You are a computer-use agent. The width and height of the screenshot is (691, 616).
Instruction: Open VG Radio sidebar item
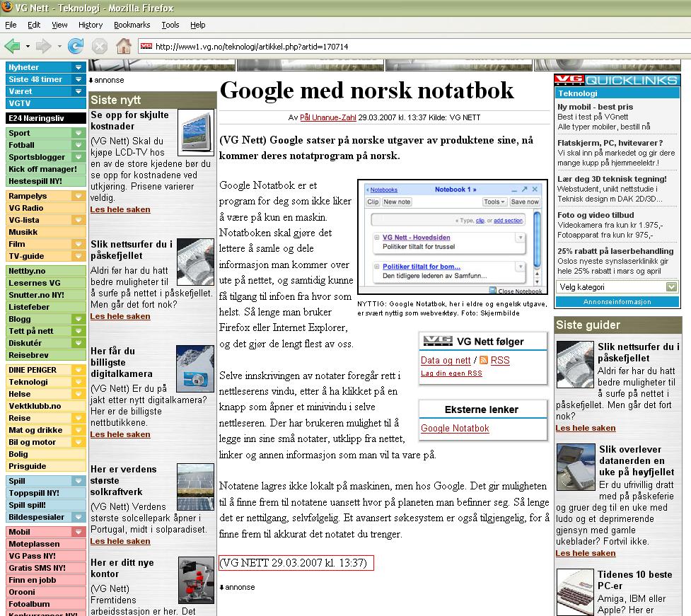pos(46,208)
